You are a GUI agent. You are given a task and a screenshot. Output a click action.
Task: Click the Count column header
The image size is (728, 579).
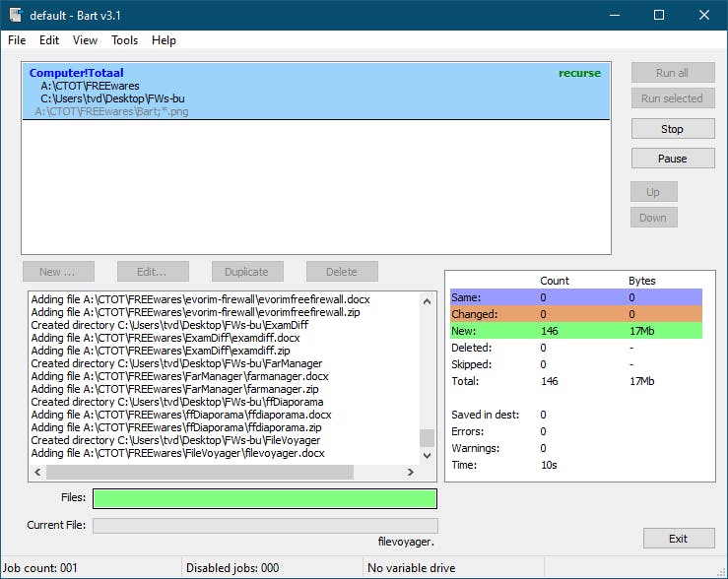[555, 281]
